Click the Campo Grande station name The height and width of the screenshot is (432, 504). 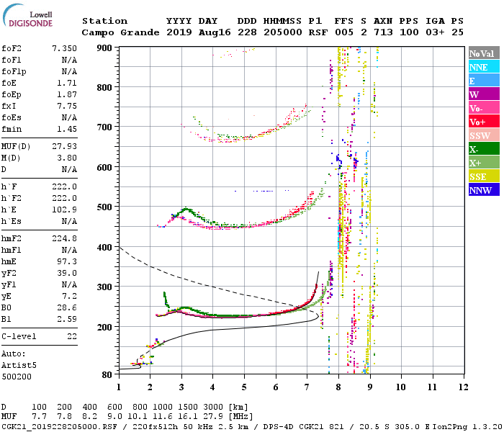pos(120,32)
